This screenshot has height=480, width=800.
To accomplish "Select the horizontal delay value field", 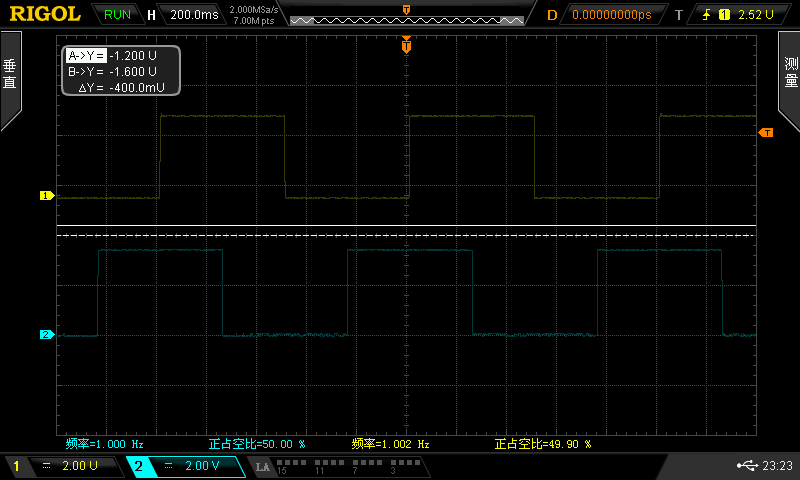I will tap(611, 15).
